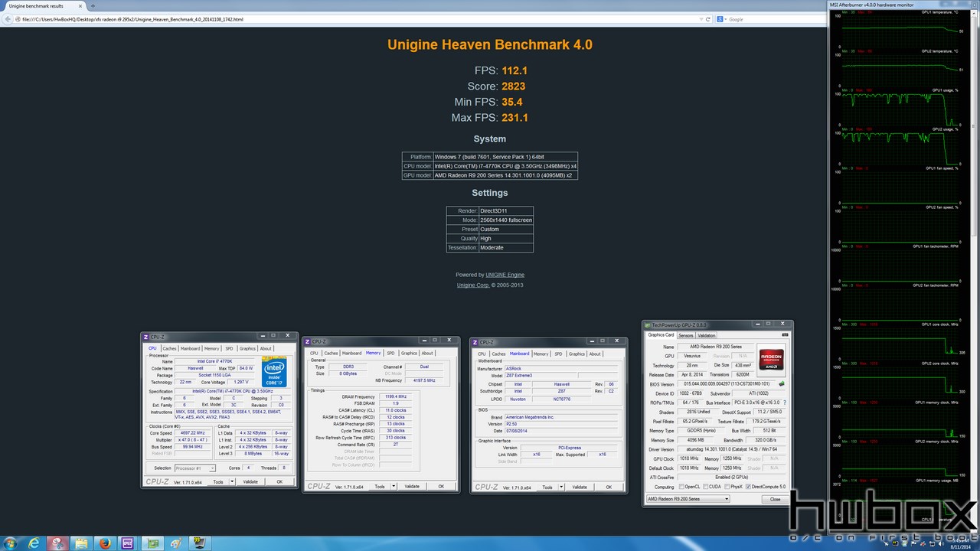The width and height of the screenshot is (980, 551).
Task: Click the Z icon of the CPU-Z Mainboard window
Action: click(x=475, y=342)
